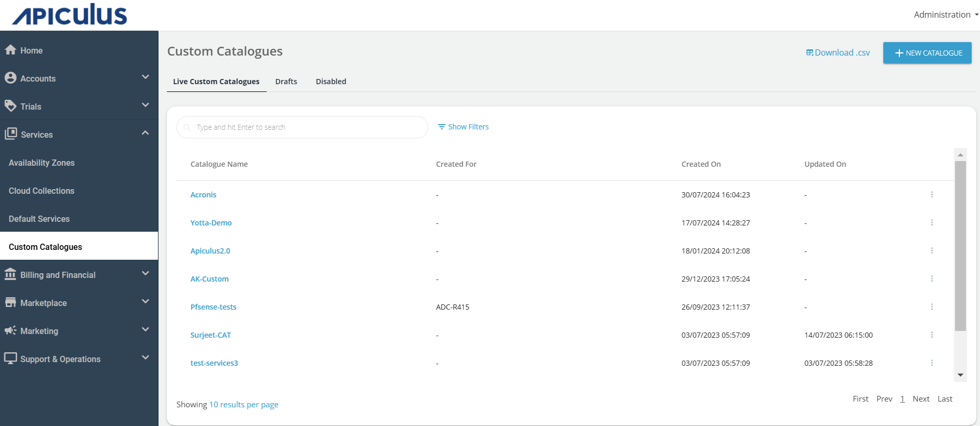
Task: Open the Apiculus2.0 catalogue link
Action: point(210,251)
